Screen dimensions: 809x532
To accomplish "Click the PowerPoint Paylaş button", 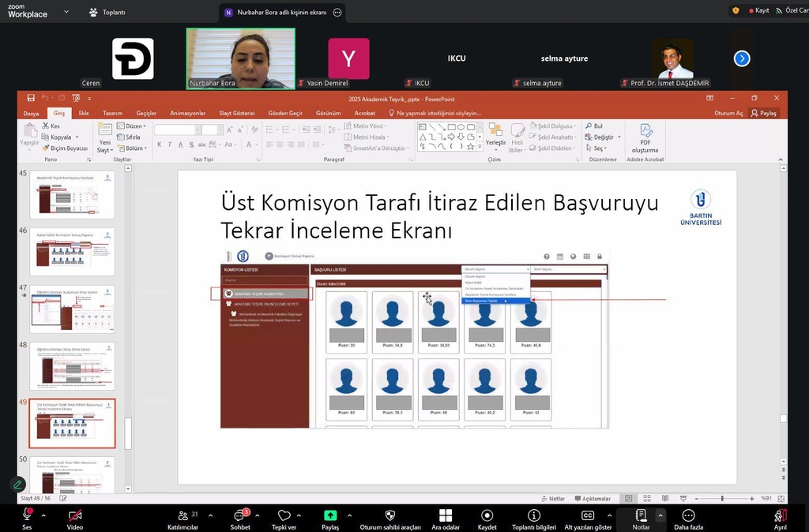I will 763,113.
